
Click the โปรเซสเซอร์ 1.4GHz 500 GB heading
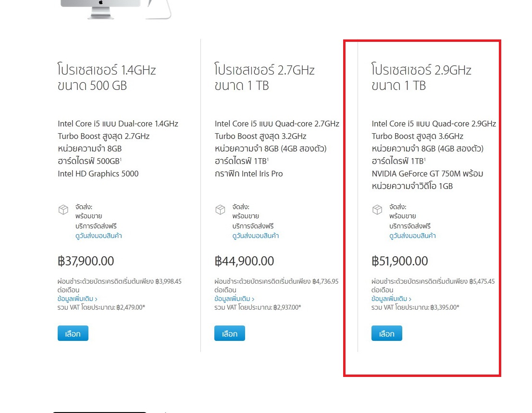(x=107, y=78)
